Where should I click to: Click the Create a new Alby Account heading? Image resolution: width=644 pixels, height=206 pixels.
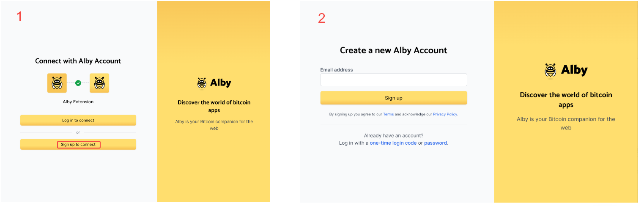pyautogui.click(x=394, y=50)
